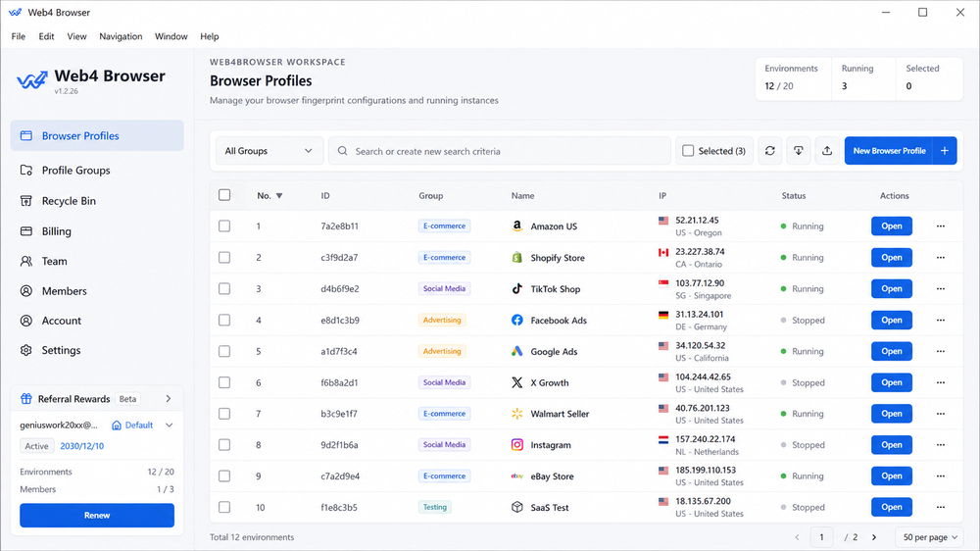Toggle the select-all checkbox in table header
Screen dimensions: 980x551
click(224, 195)
